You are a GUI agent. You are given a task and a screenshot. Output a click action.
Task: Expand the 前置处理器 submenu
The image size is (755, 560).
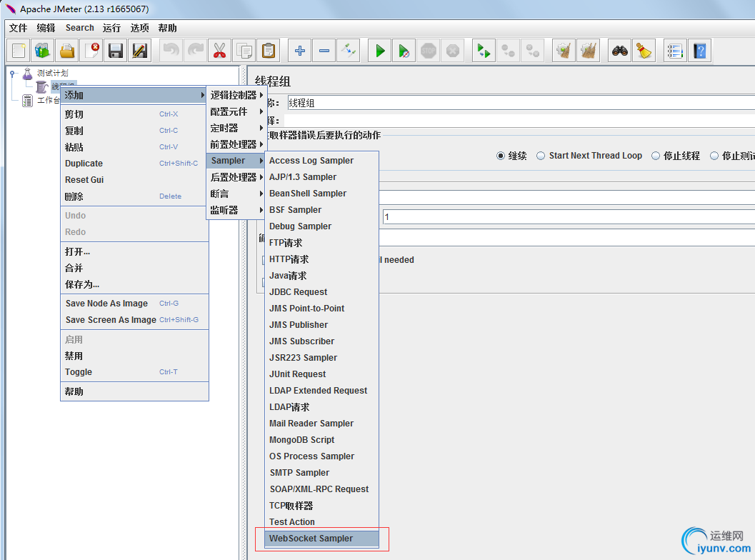(x=236, y=144)
